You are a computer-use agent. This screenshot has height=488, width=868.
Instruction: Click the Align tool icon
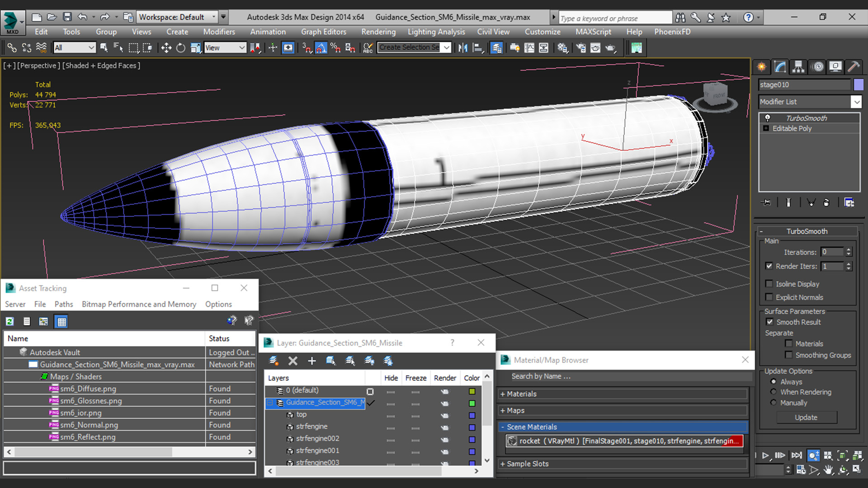click(x=477, y=48)
